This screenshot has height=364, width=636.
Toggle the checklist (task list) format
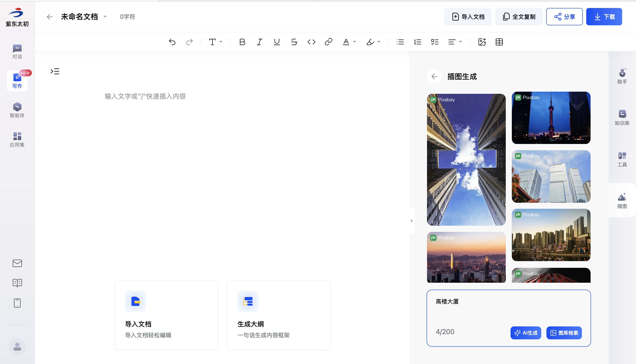[x=435, y=42]
